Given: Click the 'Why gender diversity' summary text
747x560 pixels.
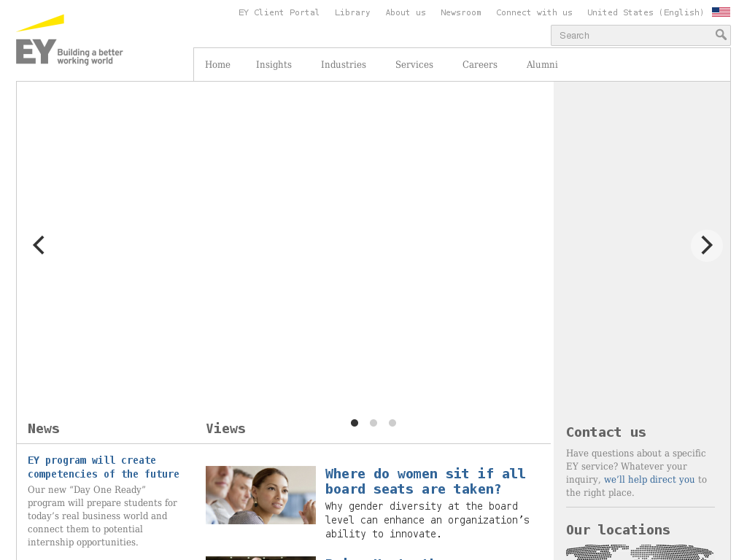Looking at the screenshot, I should [427, 520].
